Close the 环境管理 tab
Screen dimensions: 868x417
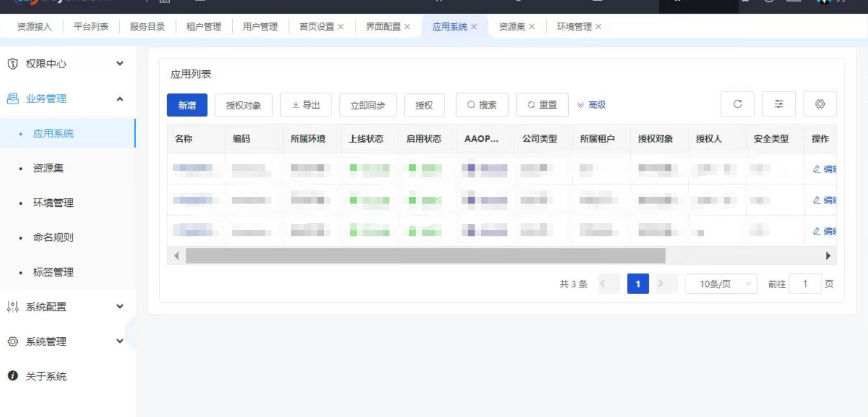click(599, 27)
